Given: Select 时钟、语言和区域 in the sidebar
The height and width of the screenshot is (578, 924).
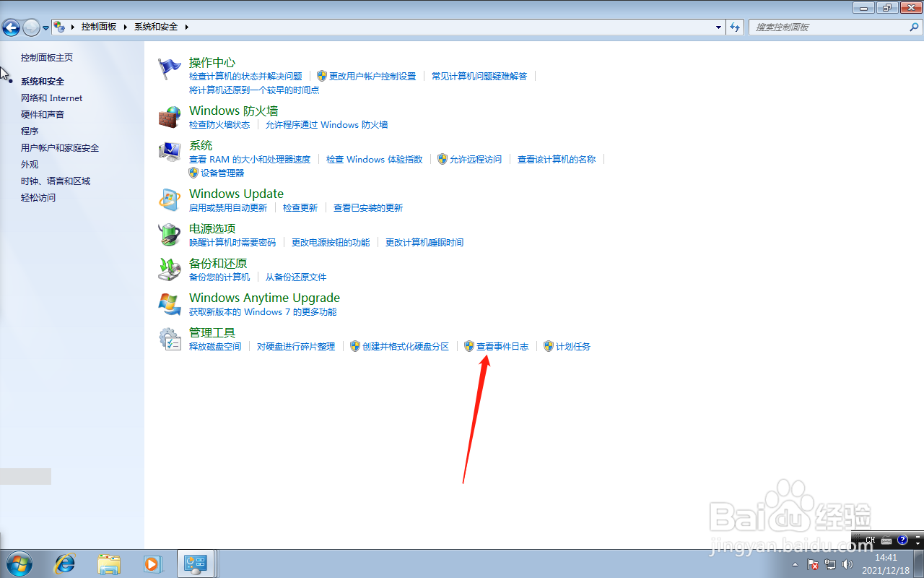Looking at the screenshot, I should [x=56, y=181].
